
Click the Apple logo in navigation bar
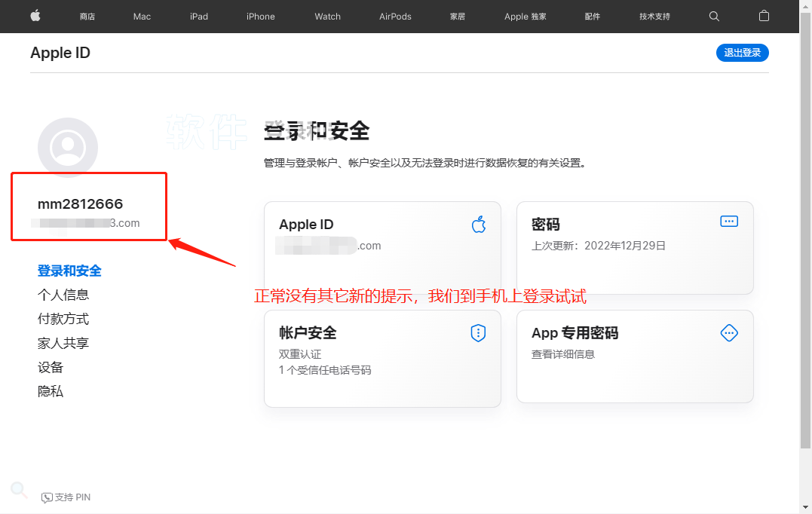pos(35,16)
